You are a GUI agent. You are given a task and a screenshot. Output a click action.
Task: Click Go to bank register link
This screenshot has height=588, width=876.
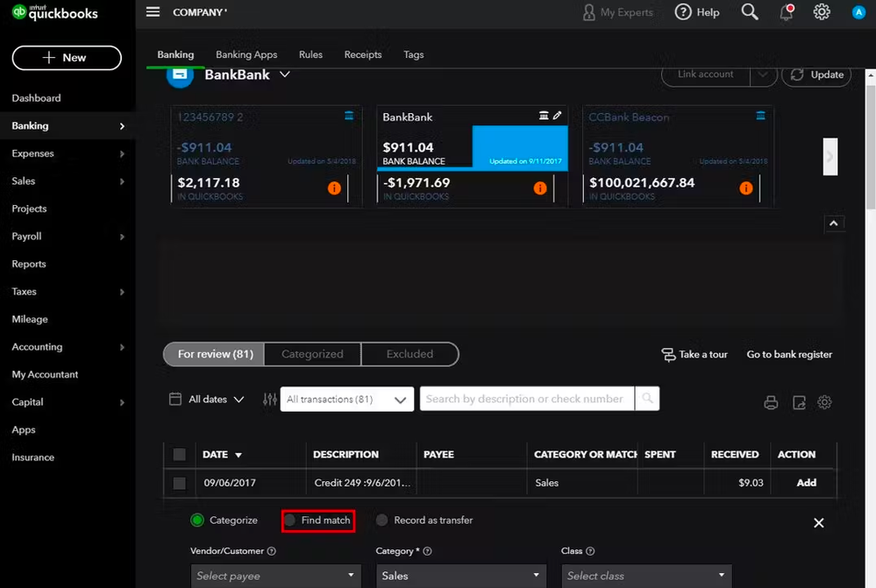click(789, 355)
